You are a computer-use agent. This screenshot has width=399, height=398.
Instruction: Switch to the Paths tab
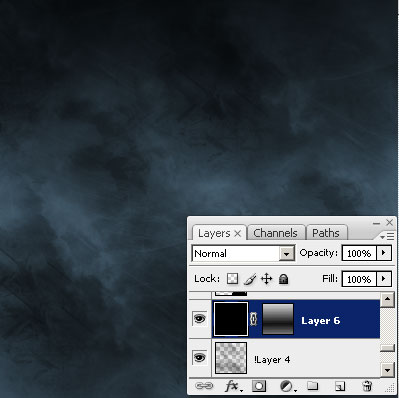[326, 233]
